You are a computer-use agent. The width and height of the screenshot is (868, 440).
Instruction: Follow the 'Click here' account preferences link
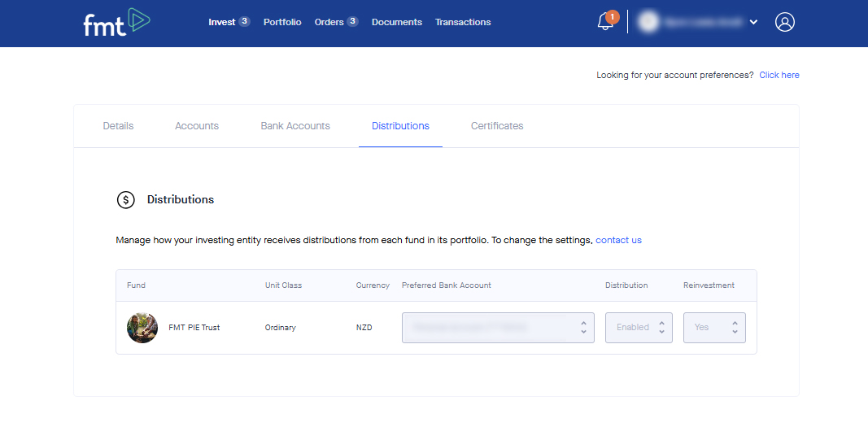pyautogui.click(x=779, y=75)
